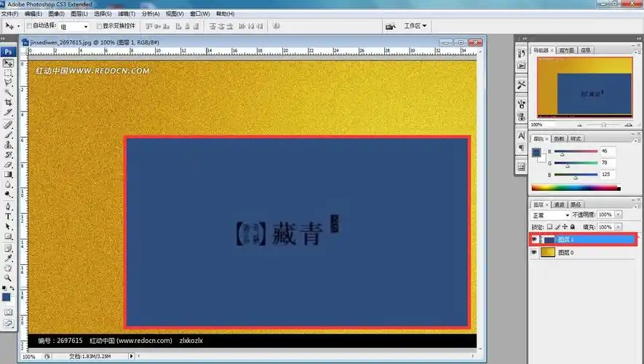Toggle the lock all padlock button
This screenshot has height=364, width=644.
click(x=573, y=227)
